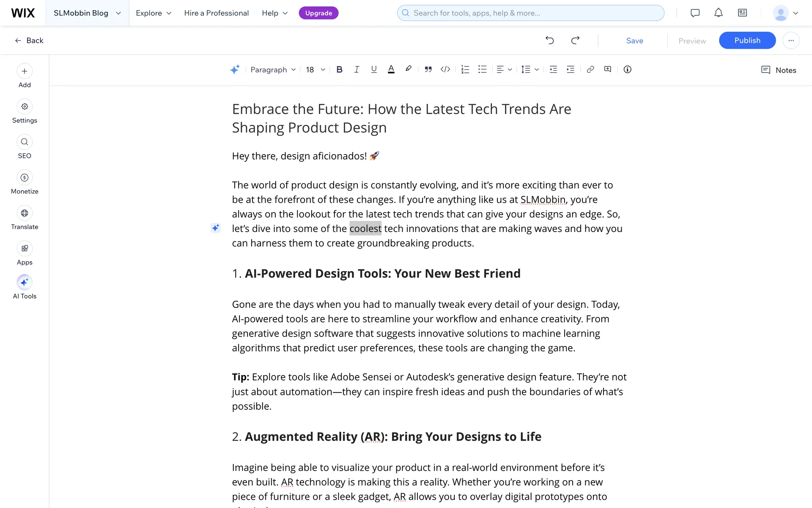The image size is (812, 508).
Task: Insert a hyperlink with link icon
Action: pos(590,69)
